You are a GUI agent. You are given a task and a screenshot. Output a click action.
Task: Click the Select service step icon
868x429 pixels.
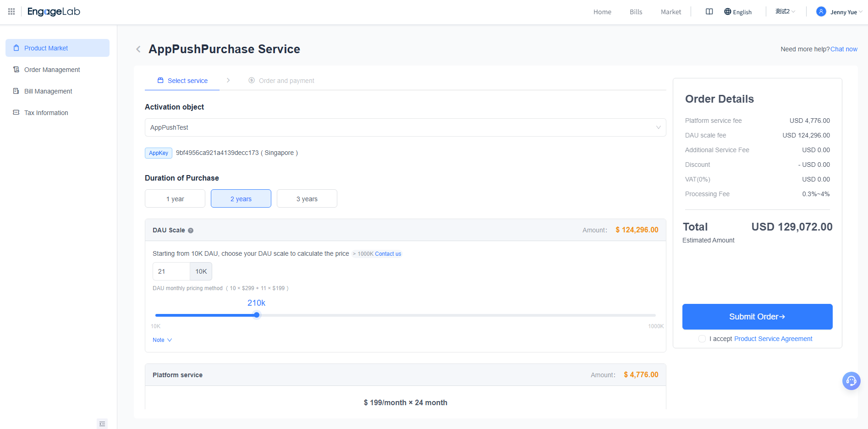point(160,80)
